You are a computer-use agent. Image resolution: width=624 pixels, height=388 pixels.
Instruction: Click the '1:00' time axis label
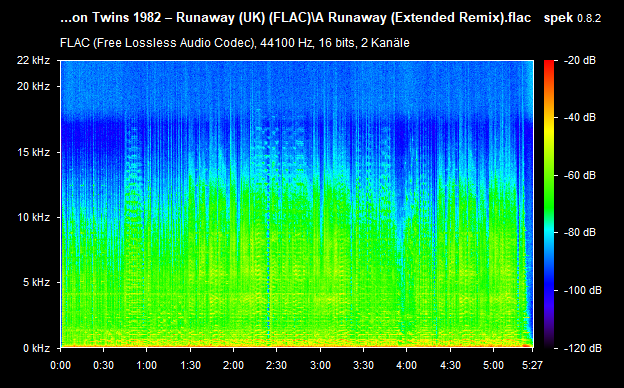coord(146,365)
